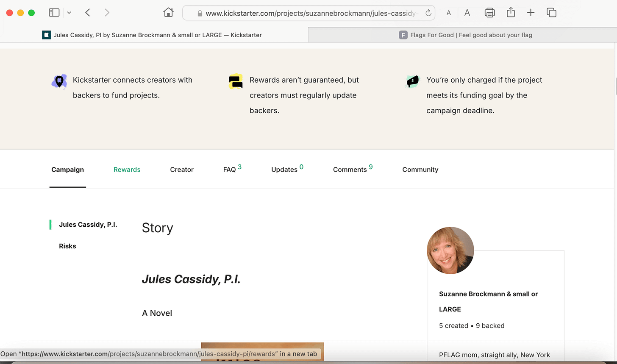Toggle the Safari sidebar icon

[x=54, y=12]
